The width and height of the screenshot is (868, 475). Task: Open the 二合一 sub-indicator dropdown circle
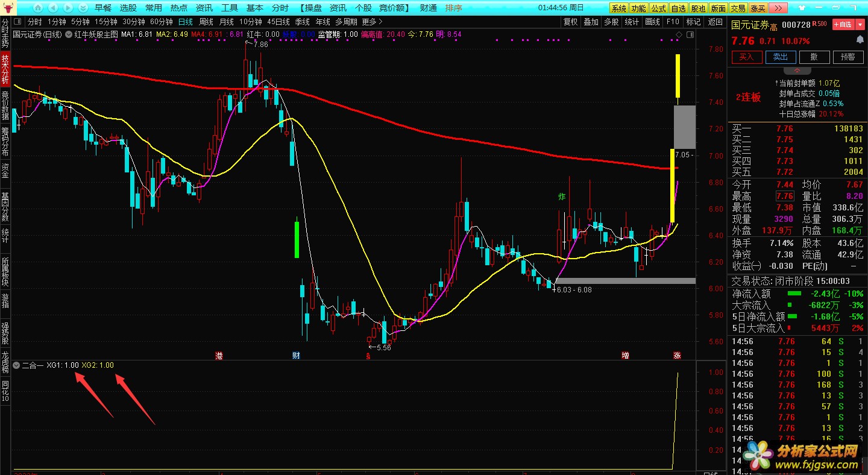(x=16, y=365)
